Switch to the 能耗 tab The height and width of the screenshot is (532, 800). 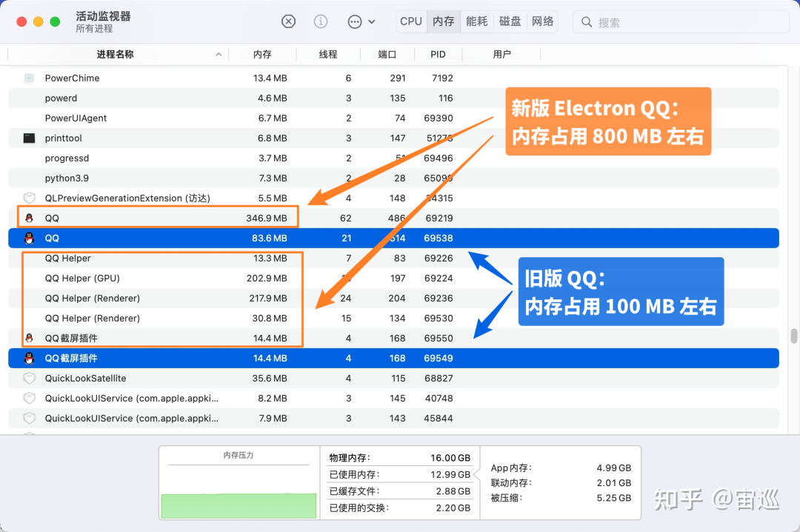[x=476, y=21]
